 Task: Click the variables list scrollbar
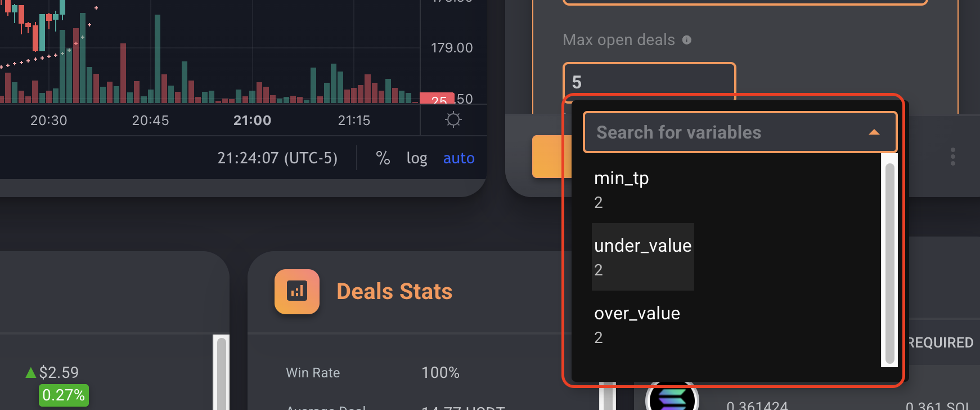click(x=889, y=263)
